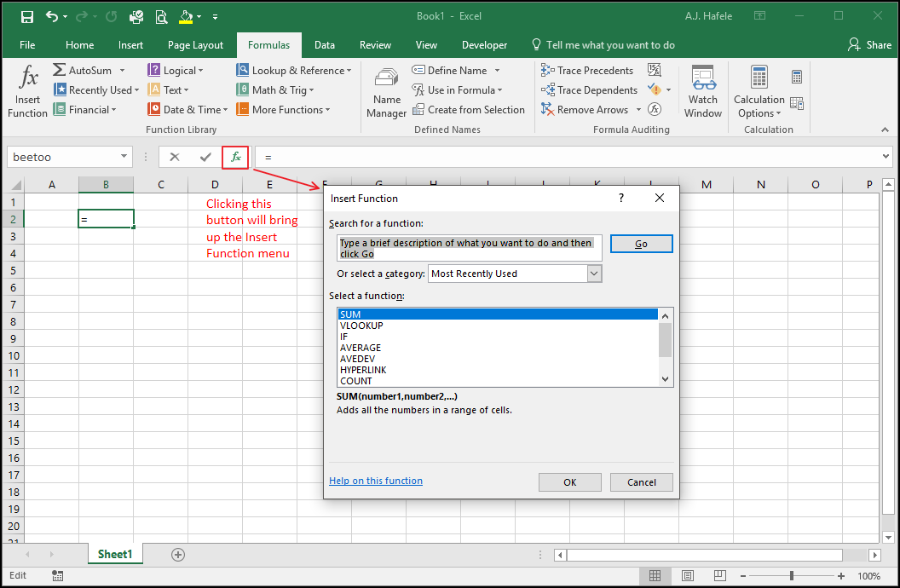Switch to the Data tab
Screen dimensions: 900x588
[x=325, y=45]
